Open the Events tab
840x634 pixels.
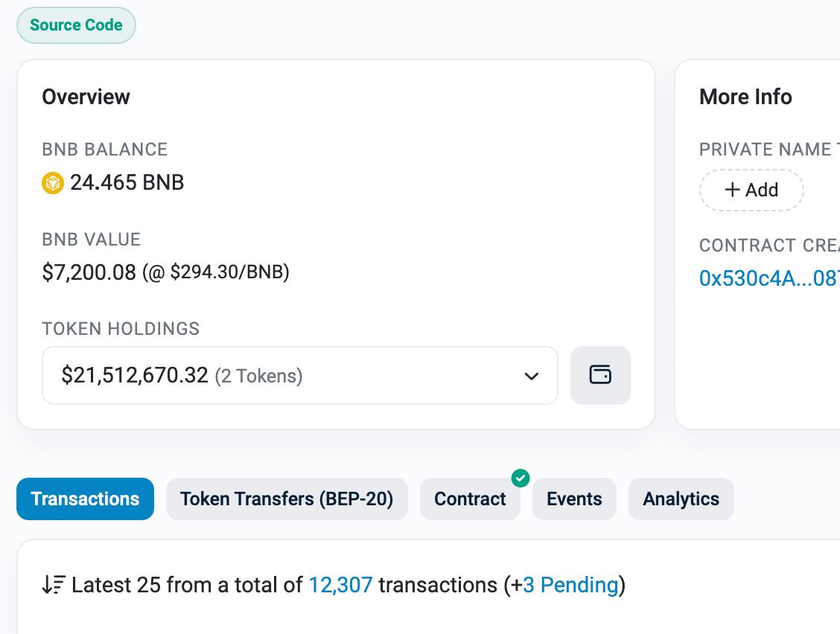click(574, 499)
